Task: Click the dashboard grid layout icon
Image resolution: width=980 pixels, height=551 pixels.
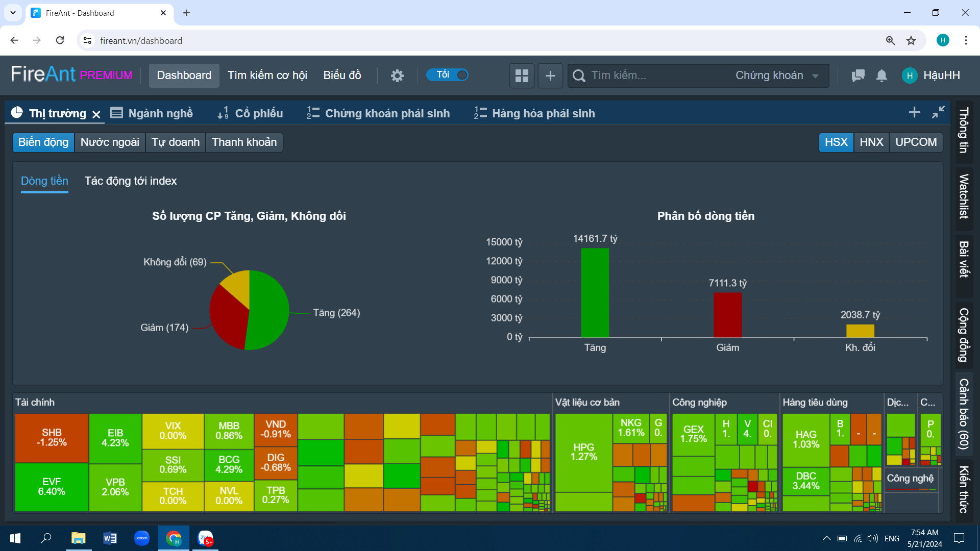Action: coord(522,76)
